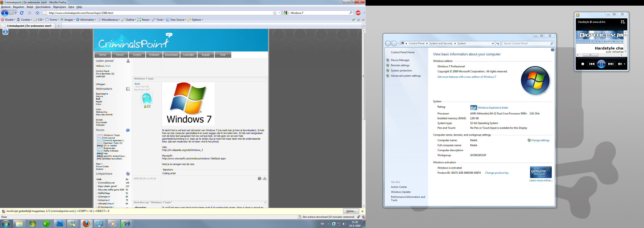644x228 pixels.
Task: Select the Forum tab on CriminalsPoint
Action: coord(120,55)
